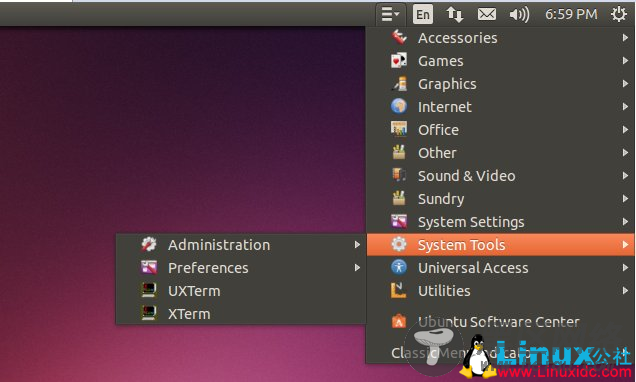636x382 pixels.
Task: Launch XTerm from System Tools
Action: pos(241,313)
